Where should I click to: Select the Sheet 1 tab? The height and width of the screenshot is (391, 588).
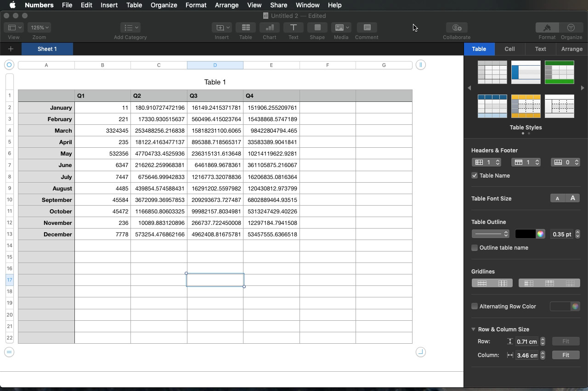coord(47,49)
